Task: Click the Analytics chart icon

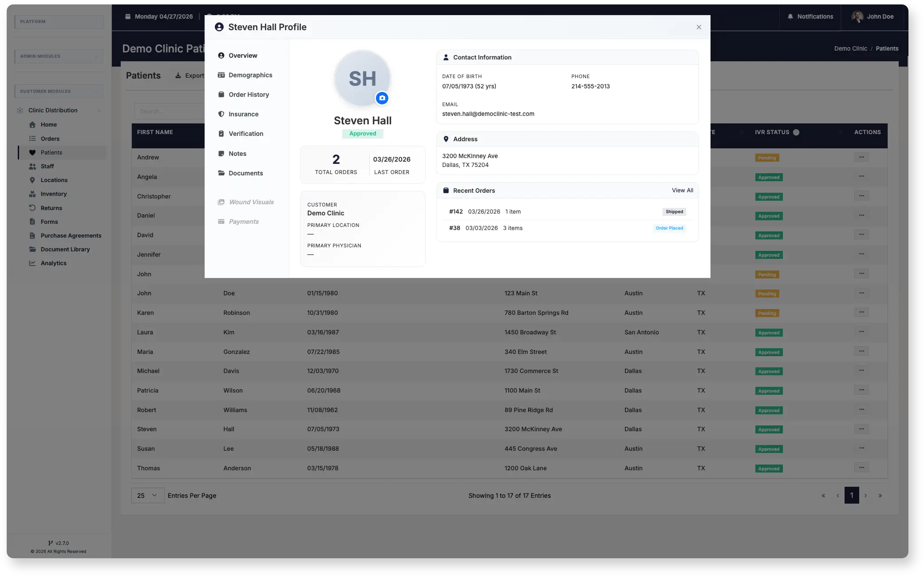Action: click(x=32, y=263)
